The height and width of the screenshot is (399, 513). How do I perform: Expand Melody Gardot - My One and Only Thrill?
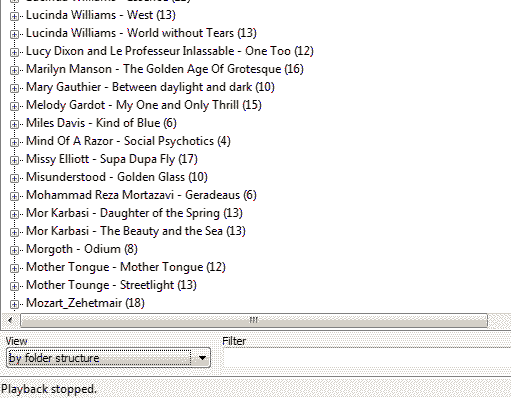click(x=14, y=106)
